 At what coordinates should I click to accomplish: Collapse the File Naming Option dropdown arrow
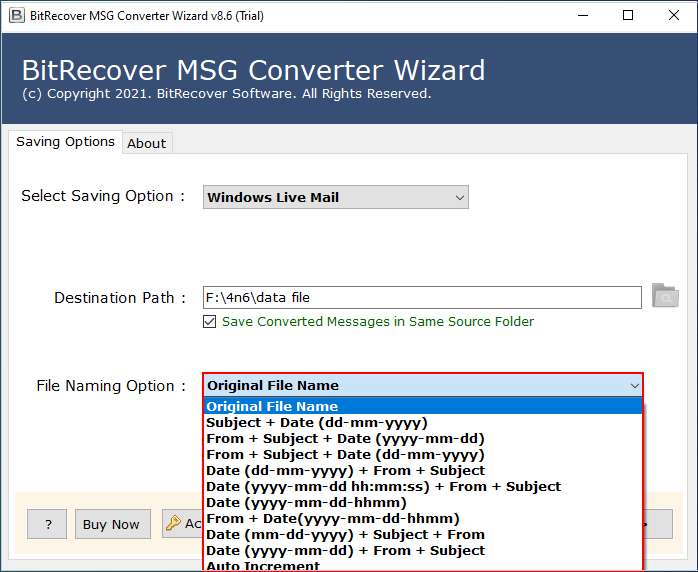tap(634, 386)
